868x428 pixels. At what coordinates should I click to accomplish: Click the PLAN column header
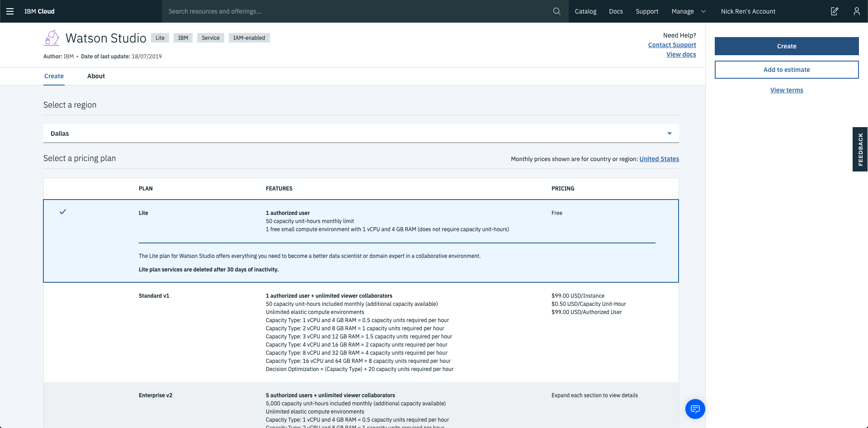click(x=146, y=189)
